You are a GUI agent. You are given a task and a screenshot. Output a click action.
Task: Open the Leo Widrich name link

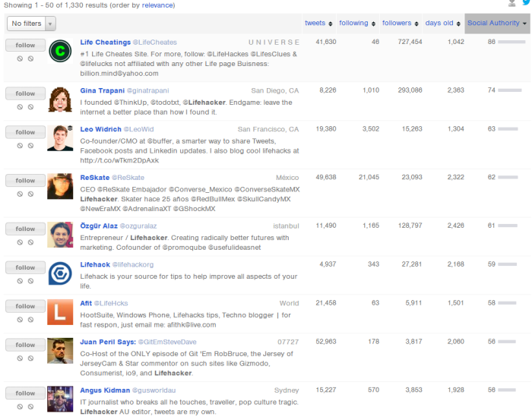pyautogui.click(x=100, y=129)
